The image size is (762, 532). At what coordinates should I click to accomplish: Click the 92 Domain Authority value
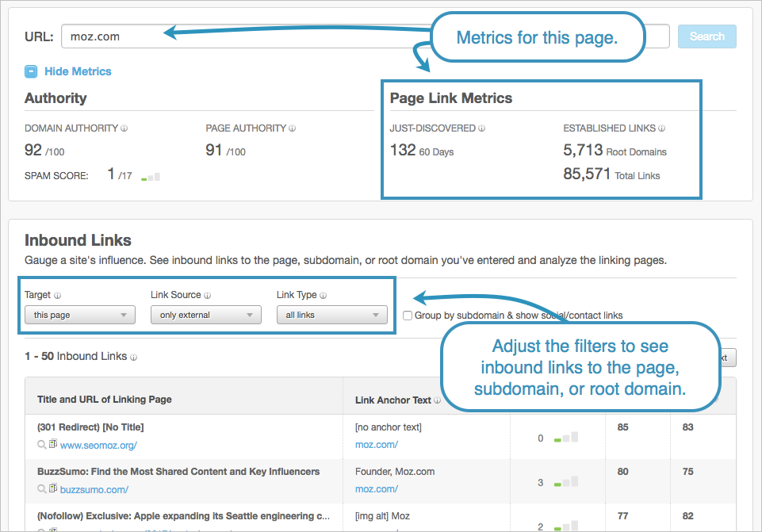33,150
